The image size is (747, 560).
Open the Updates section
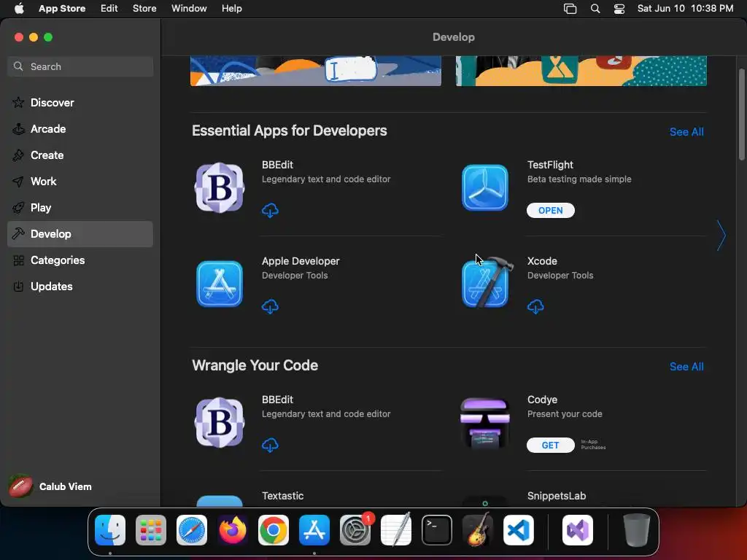[80, 286]
